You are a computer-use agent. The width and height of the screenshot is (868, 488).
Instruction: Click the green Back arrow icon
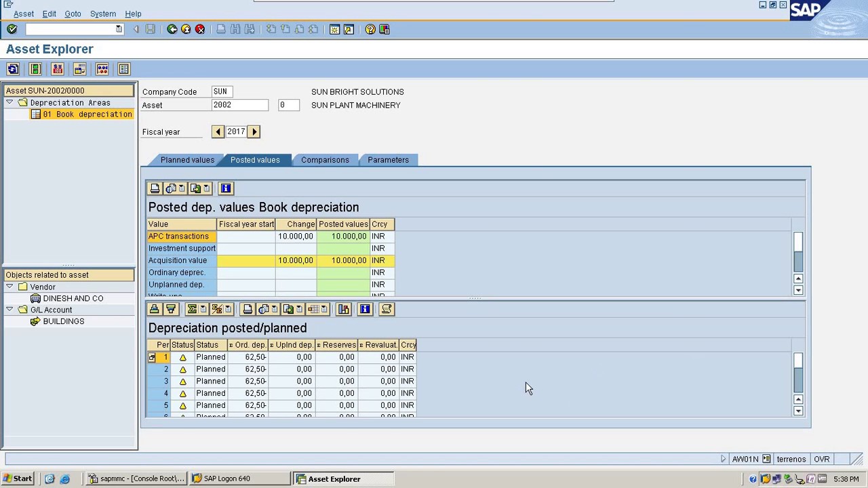(x=172, y=29)
